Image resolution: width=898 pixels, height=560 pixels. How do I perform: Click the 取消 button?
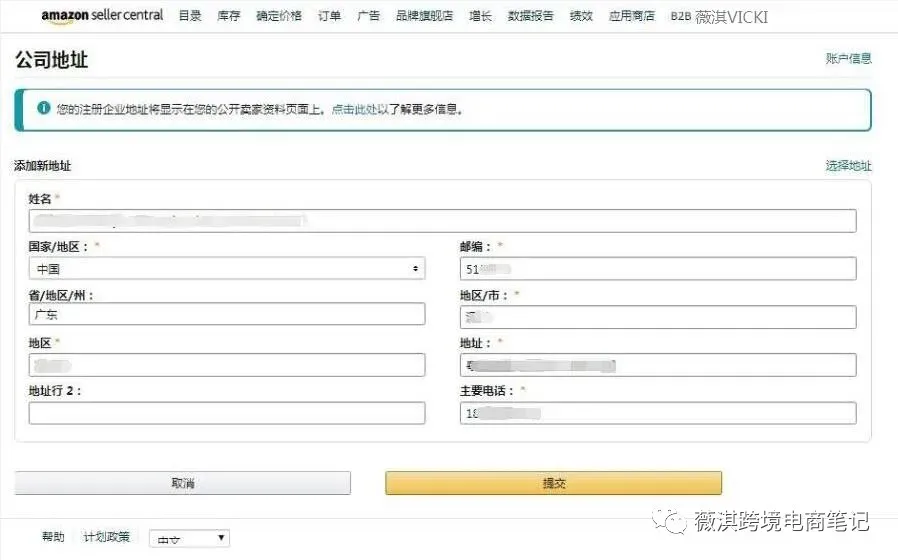(183, 483)
